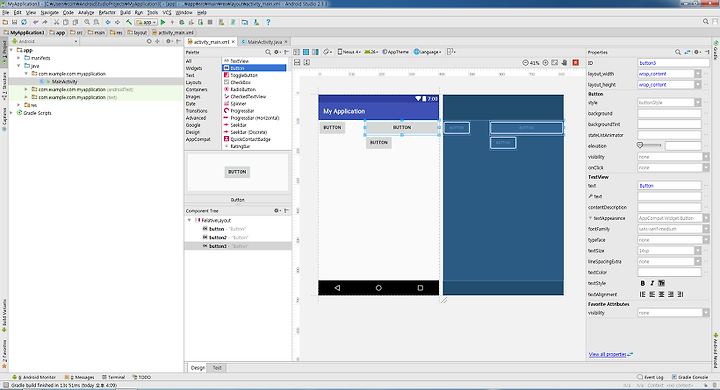The image size is (720, 390).
Task: Switch to the Text editor tab
Action: (217, 367)
